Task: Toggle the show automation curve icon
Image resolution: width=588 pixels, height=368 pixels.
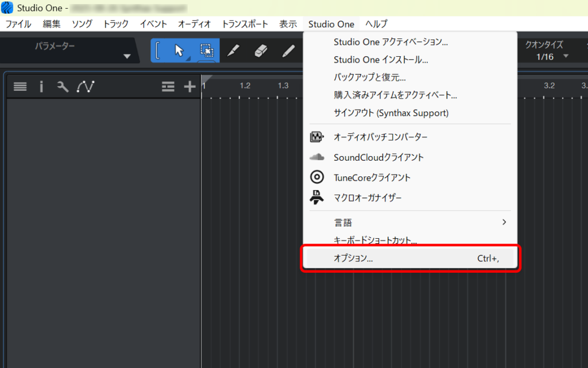Action: [x=86, y=87]
